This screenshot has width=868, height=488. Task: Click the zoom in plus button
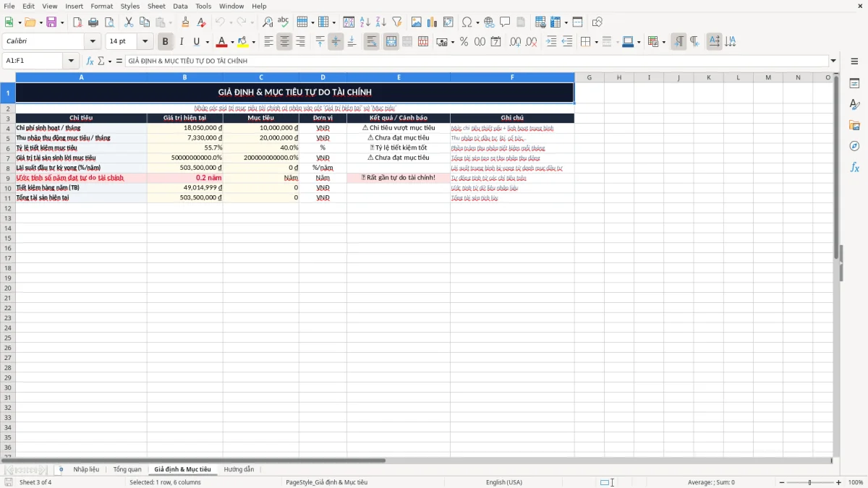(x=838, y=482)
